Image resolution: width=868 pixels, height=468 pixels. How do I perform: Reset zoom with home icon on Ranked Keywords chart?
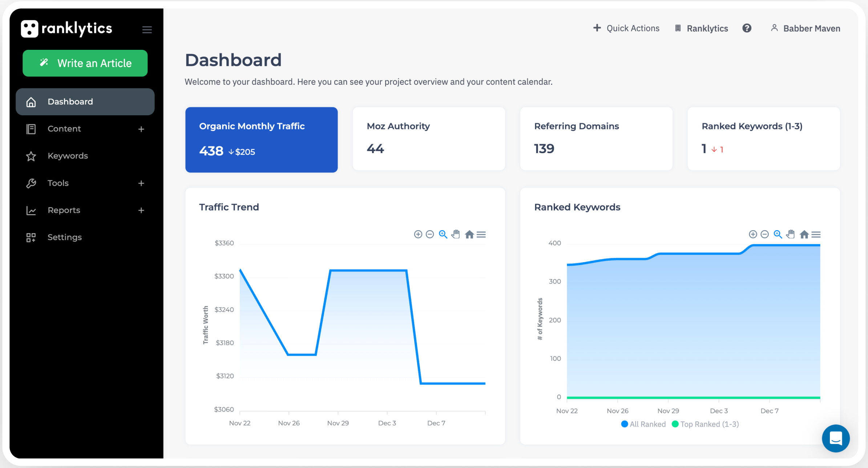pos(804,234)
